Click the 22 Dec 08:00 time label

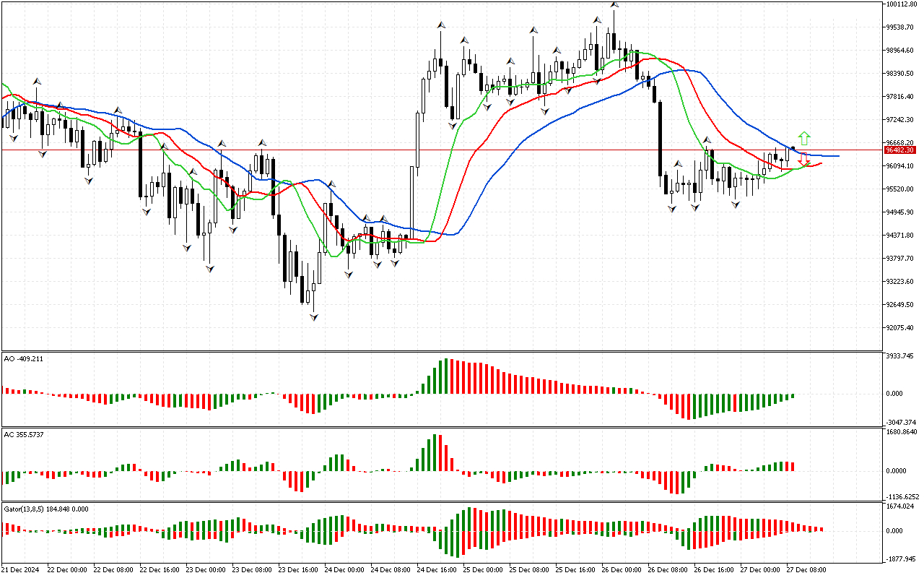pyautogui.click(x=113, y=570)
